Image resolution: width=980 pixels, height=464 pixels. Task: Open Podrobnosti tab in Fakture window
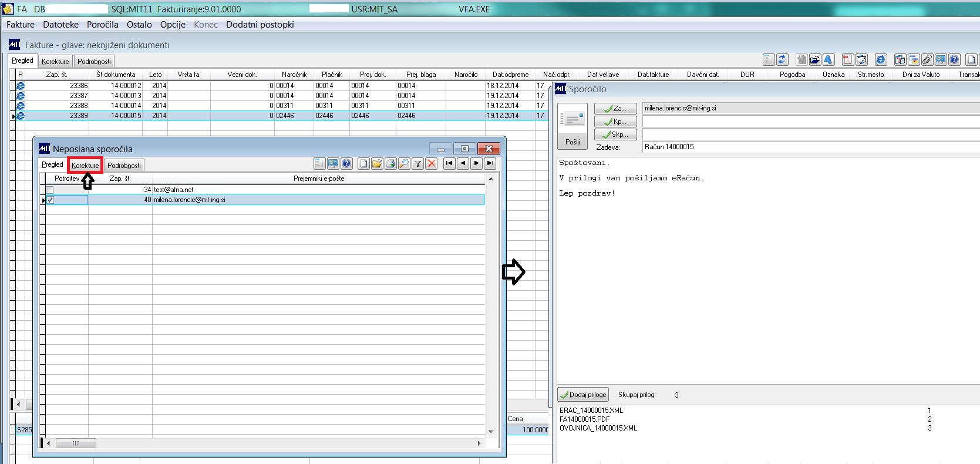(x=94, y=61)
